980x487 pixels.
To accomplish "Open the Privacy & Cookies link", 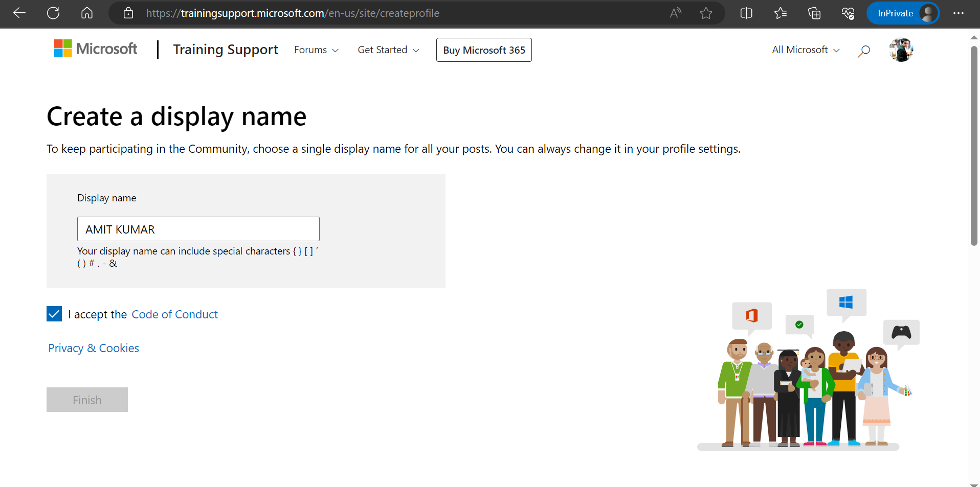I will point(94,348).
